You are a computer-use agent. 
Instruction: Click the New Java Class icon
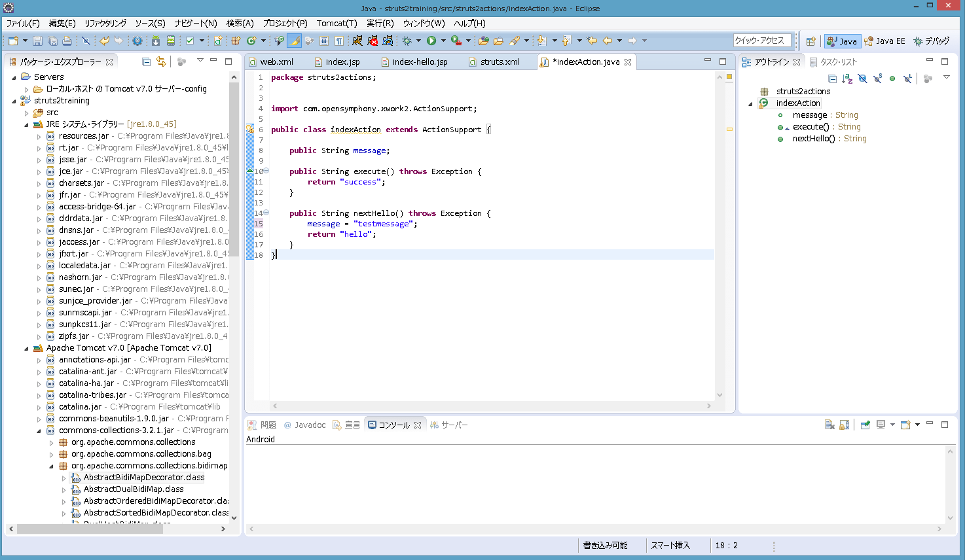251,41
